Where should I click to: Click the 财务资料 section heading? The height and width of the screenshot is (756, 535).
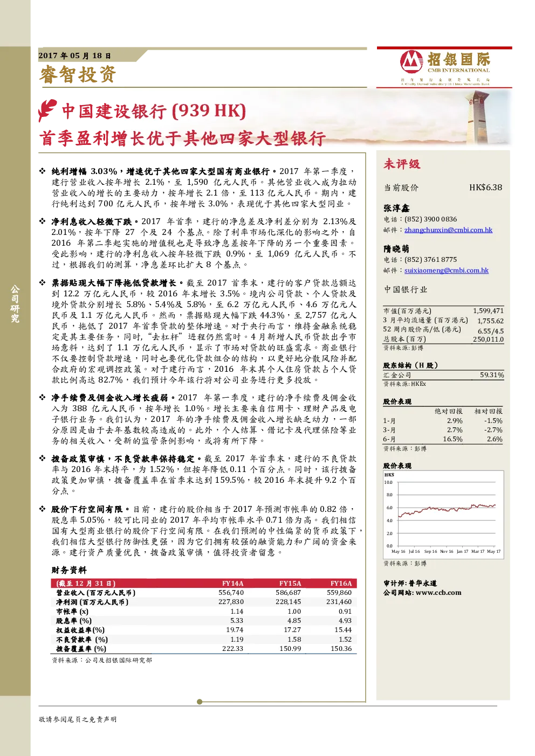(x=69, y=570)
